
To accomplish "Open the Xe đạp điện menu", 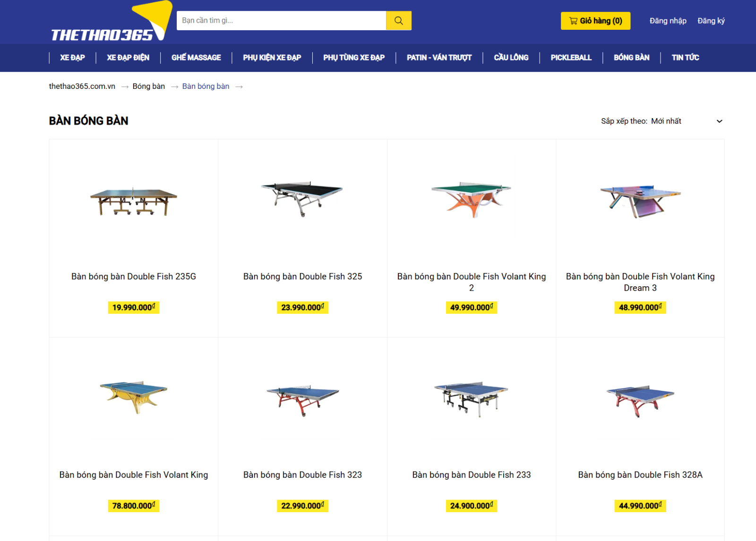I will [128, 58].
